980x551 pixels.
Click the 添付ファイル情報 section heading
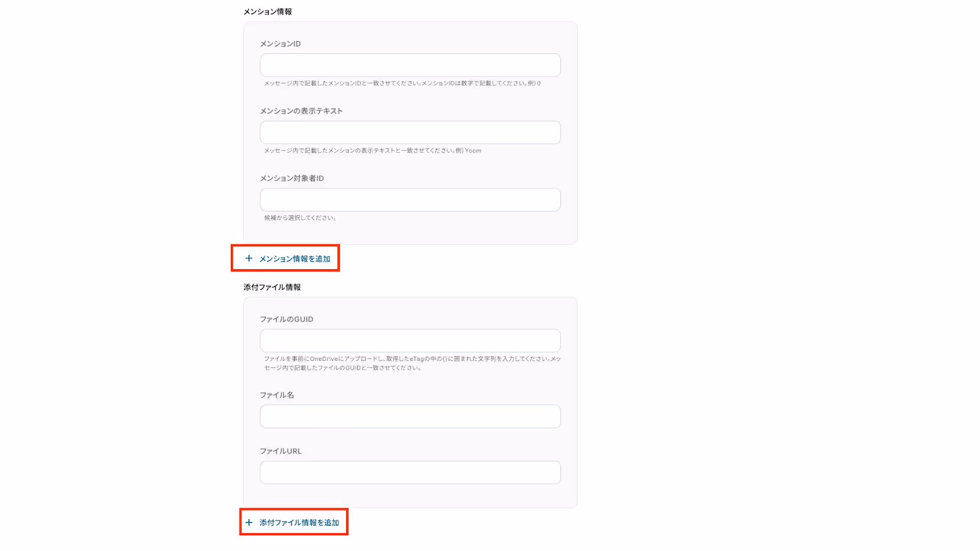272,287
